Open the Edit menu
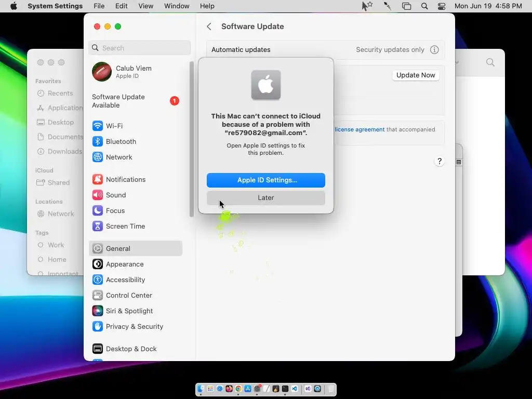Image resolution: width=532 pixels, height=399 pixels. [121, 6]
